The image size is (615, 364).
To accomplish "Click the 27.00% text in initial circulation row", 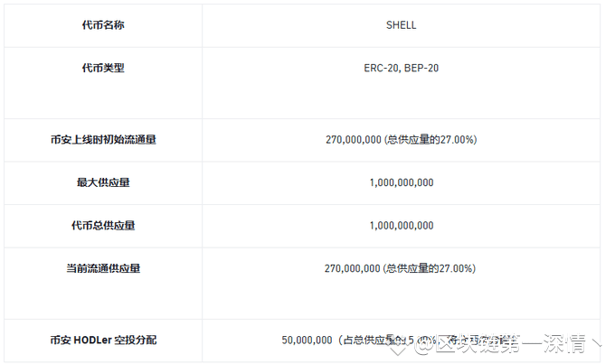I will pos(457,139).
